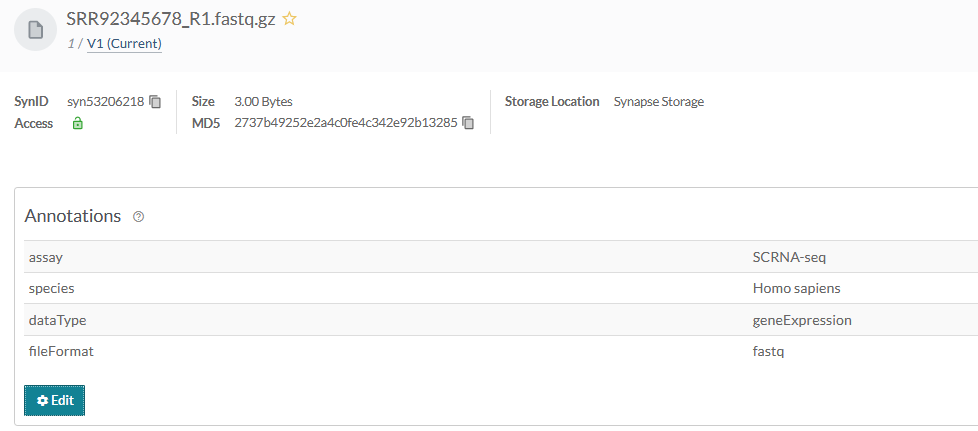Image resolution: width=978 pixels, height=431 pixels.
Task: Copy the SynID to clipboard
Action: [155, 102]
